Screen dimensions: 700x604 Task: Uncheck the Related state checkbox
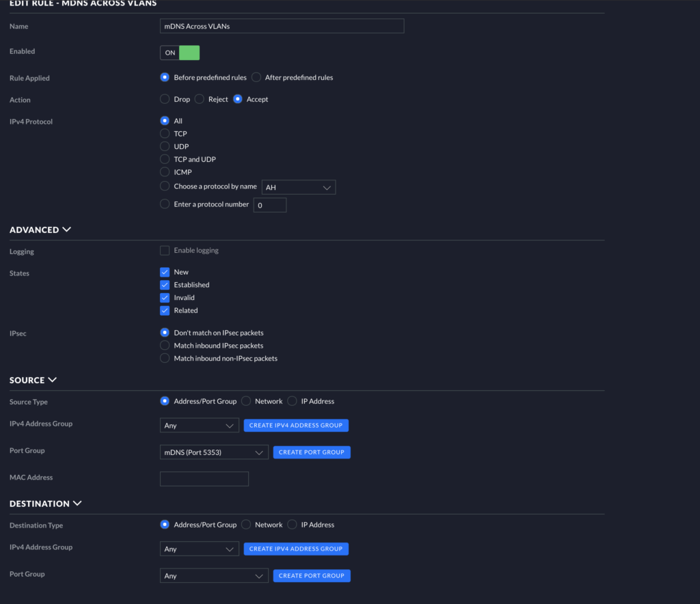coord(165,310)
